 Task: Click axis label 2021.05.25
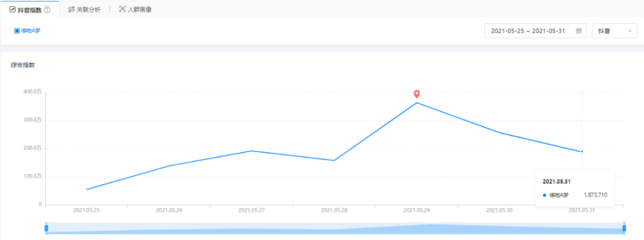pyautogui.click(x=87, y=210)
